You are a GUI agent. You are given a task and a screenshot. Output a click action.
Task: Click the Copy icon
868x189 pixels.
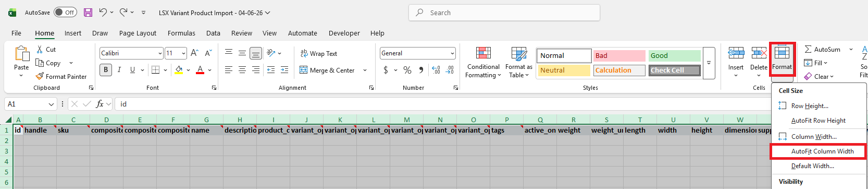click(x=40, y=63)
